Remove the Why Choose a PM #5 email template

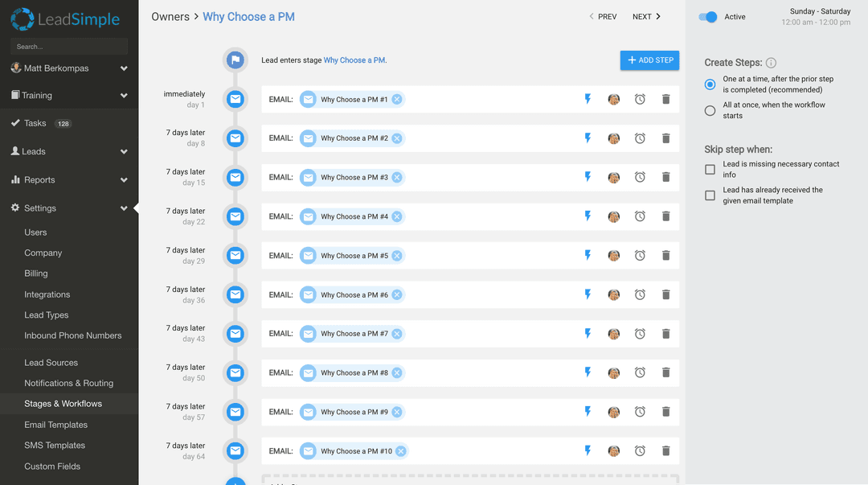(x=399, y=255)
